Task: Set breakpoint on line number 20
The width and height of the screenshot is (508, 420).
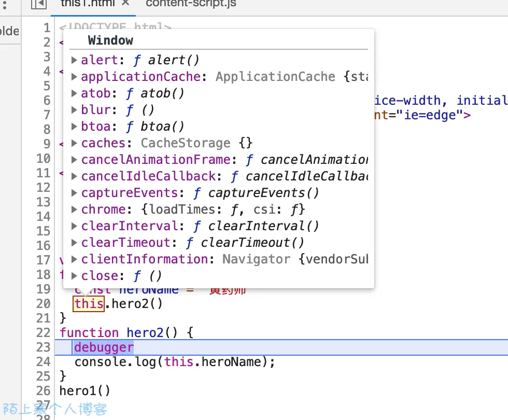Action: click(44, 304)
